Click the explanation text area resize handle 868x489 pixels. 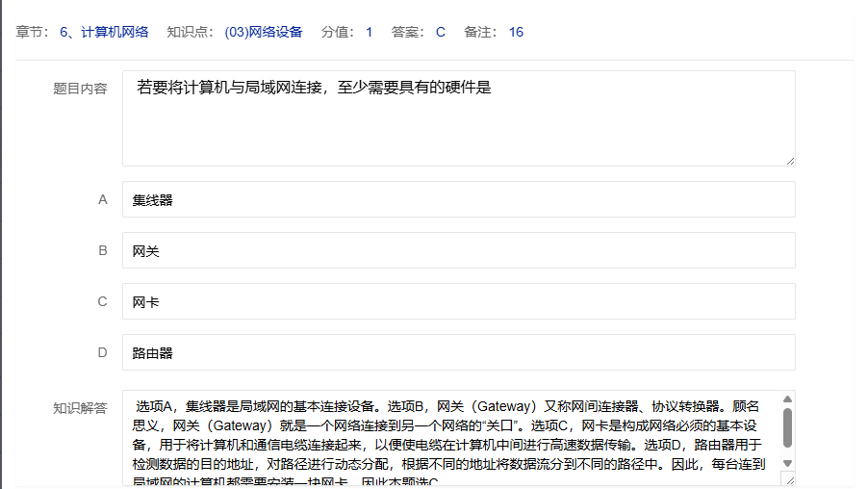[790, 480]
